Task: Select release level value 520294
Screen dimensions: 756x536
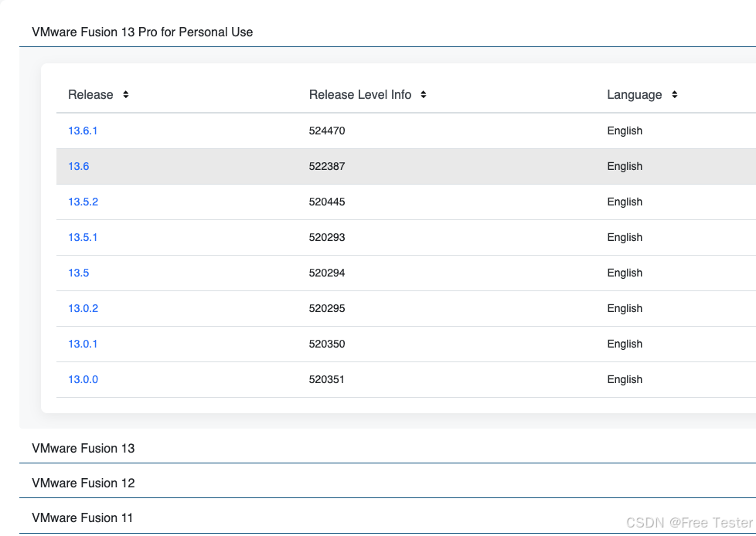Action: [x=327, y=273]
